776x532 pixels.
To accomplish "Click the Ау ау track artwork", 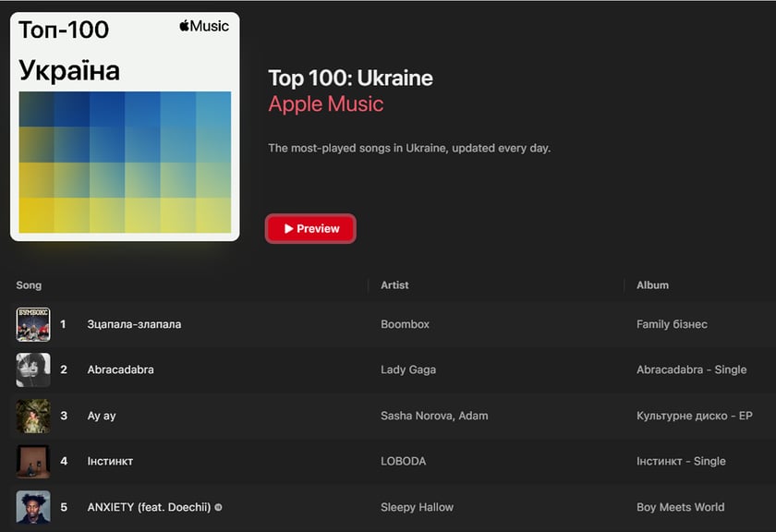I will 33,416.
